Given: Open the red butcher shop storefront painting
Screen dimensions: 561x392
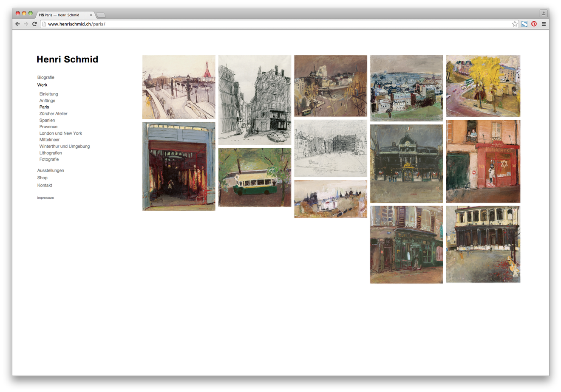Looking at the screenshot, I should (x=483, y=161).
